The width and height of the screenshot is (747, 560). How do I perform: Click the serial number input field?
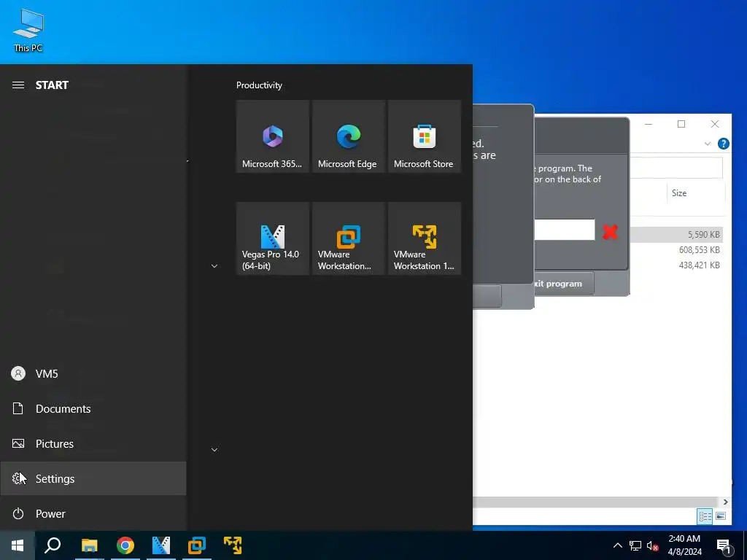click(x=565, y=230)
